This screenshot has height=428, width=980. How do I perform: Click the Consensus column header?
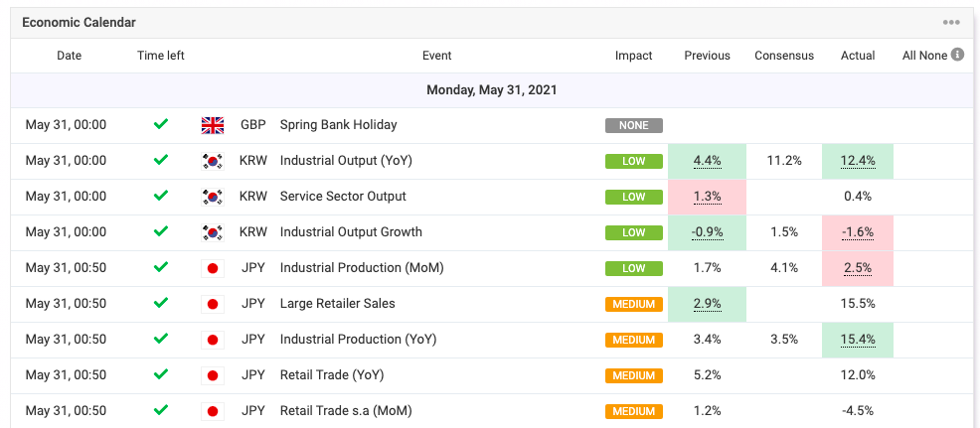784,56
